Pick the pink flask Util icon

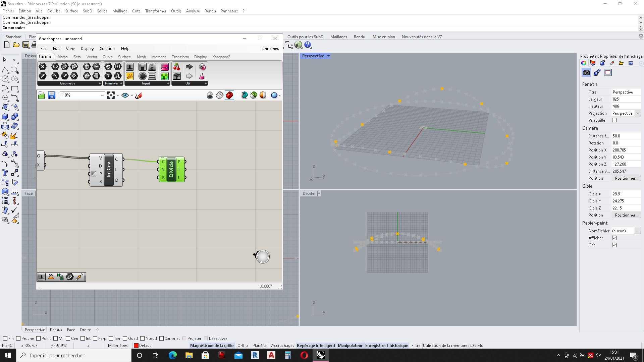pos(202,76)
